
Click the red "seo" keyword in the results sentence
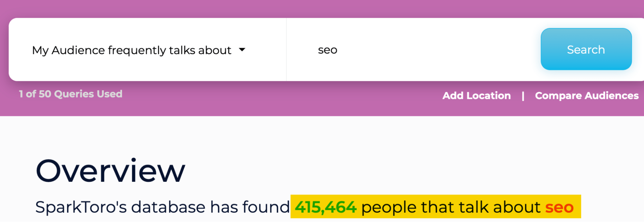tap(559, 207)
